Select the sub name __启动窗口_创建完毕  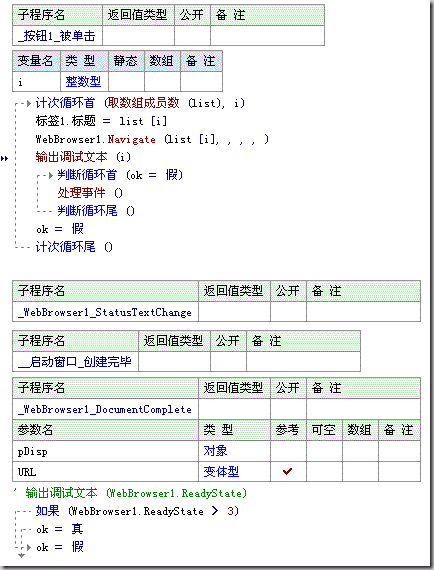(75, 362)
